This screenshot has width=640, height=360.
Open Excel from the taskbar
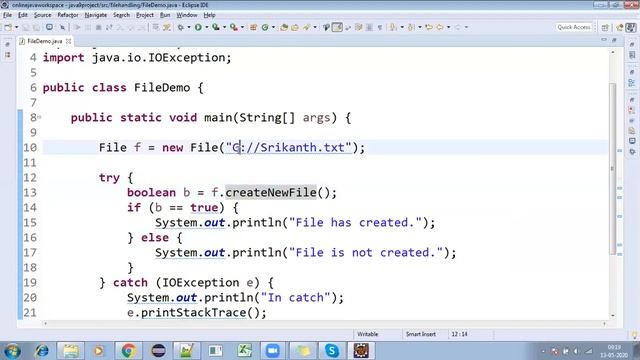coord(244,351)
